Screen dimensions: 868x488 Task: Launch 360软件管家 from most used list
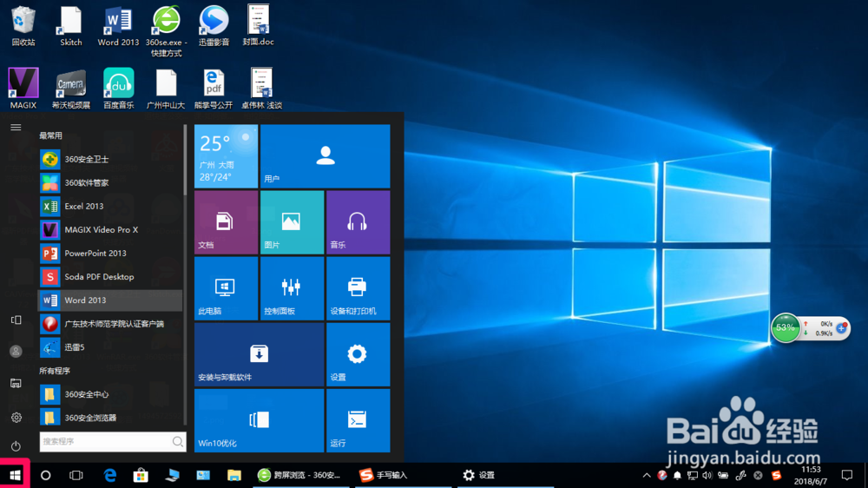click(110, 183)
